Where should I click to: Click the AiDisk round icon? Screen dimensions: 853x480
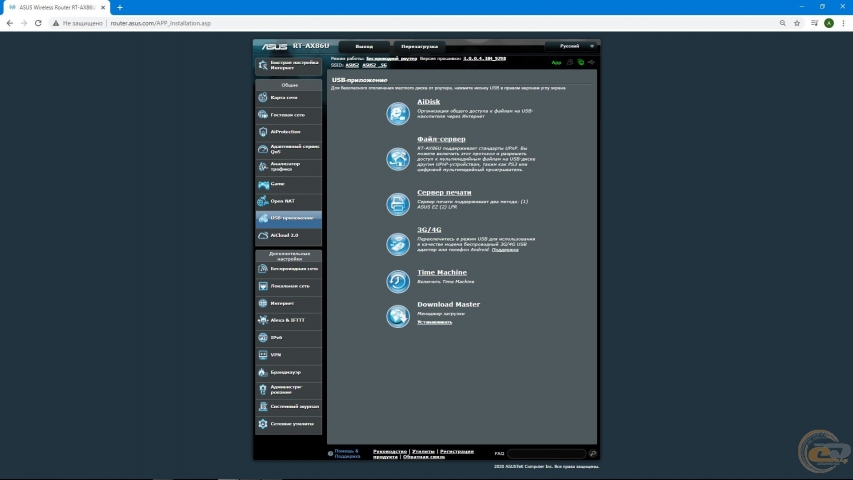398,114
